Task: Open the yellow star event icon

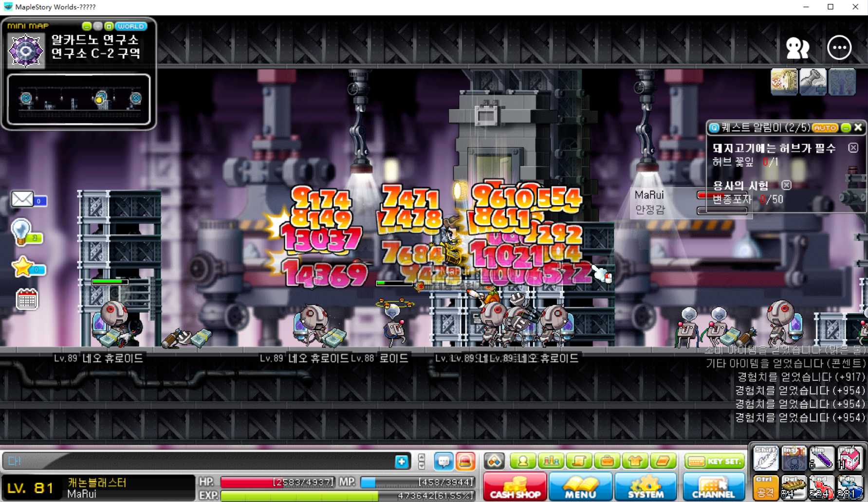Action: tap(23, 267)
